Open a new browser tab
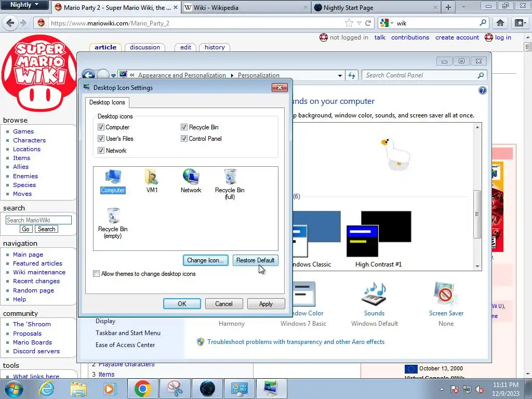This screenshot has width=532, height=399. point(448,7)
